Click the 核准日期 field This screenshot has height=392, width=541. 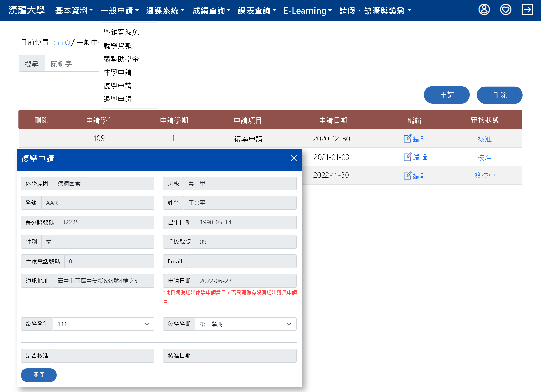[x=246, y=356]
